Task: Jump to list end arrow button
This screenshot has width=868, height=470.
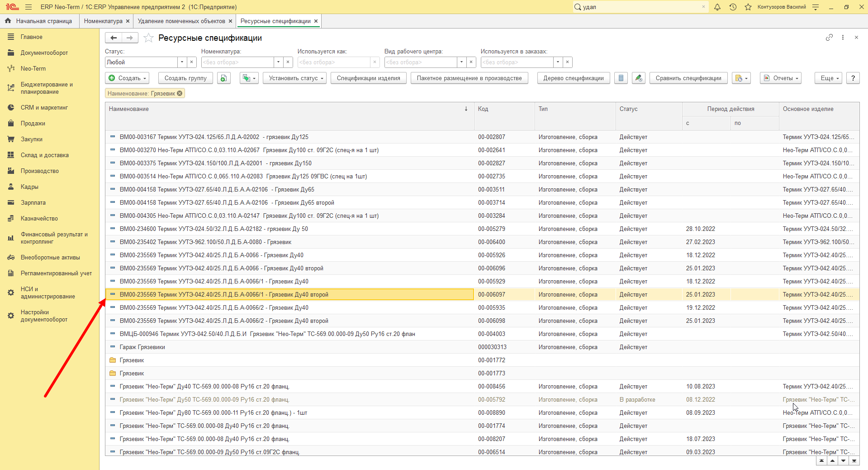Action: 854,461
